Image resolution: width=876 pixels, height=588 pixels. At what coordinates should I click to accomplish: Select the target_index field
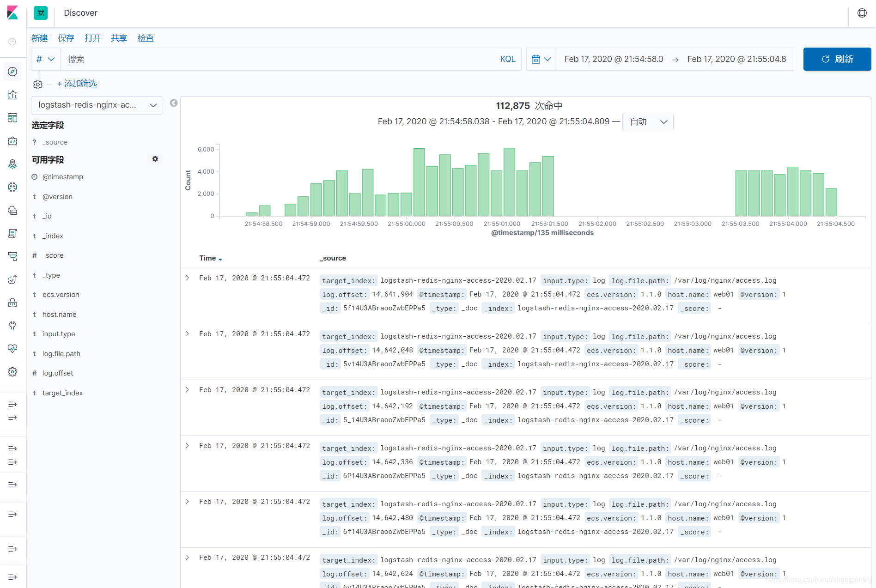(63, 393)
